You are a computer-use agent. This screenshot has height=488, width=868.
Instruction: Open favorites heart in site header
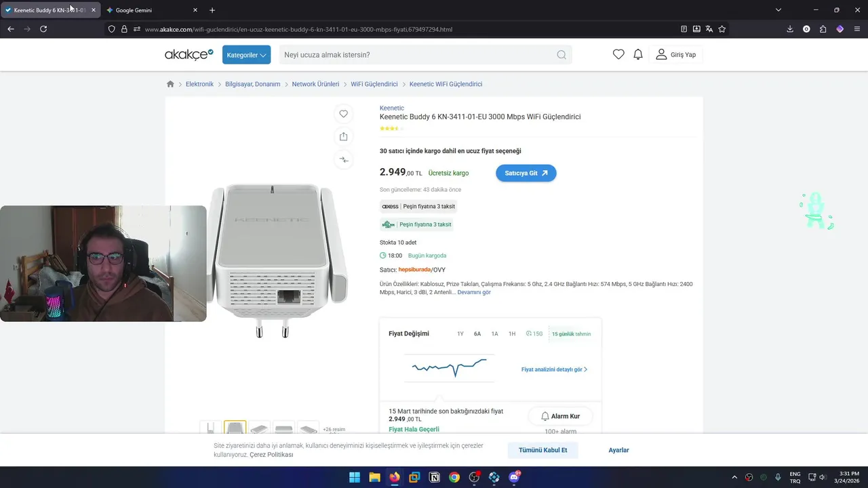618,54
